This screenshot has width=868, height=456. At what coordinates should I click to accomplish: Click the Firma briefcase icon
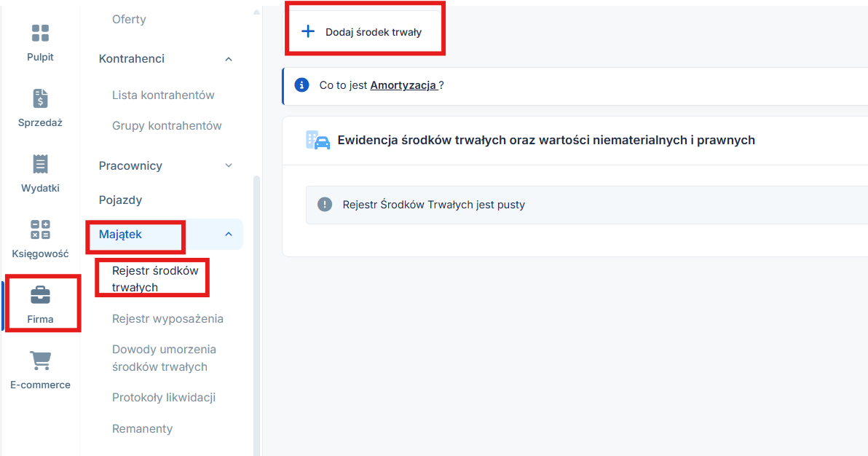40,295
